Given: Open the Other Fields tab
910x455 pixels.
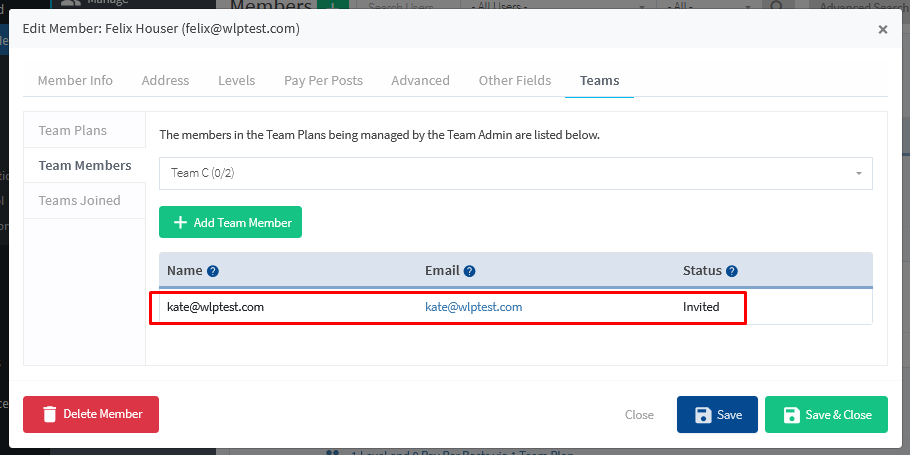Looking at the screenshot, I should click(x=515, y=81).
